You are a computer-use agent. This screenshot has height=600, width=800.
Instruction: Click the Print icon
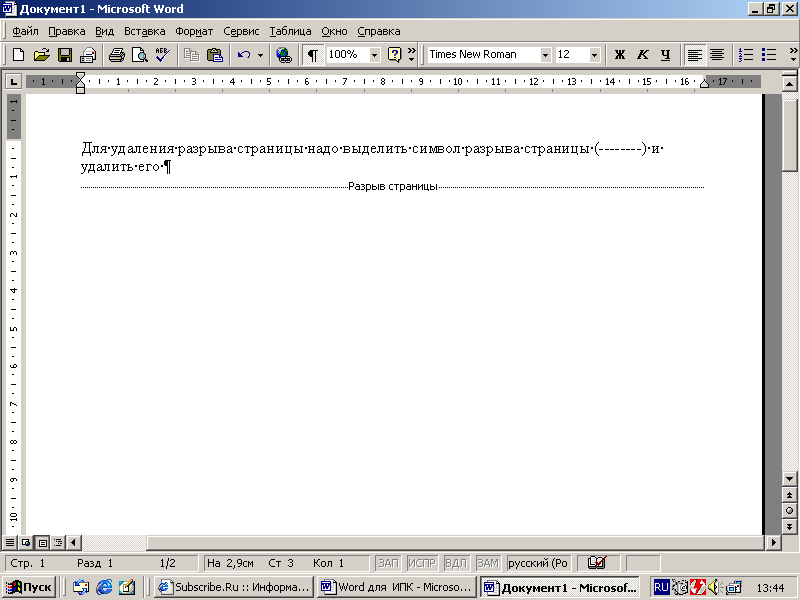117,55
